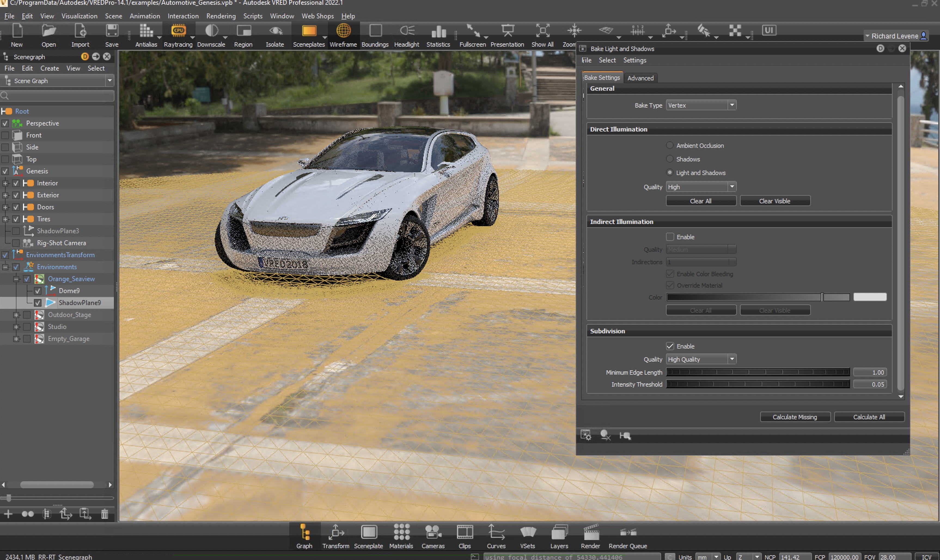The height and width of the screenshot is (560, 940).
Task: Expand the Outdoor_Stage node
Action: [x=16, y=315]
